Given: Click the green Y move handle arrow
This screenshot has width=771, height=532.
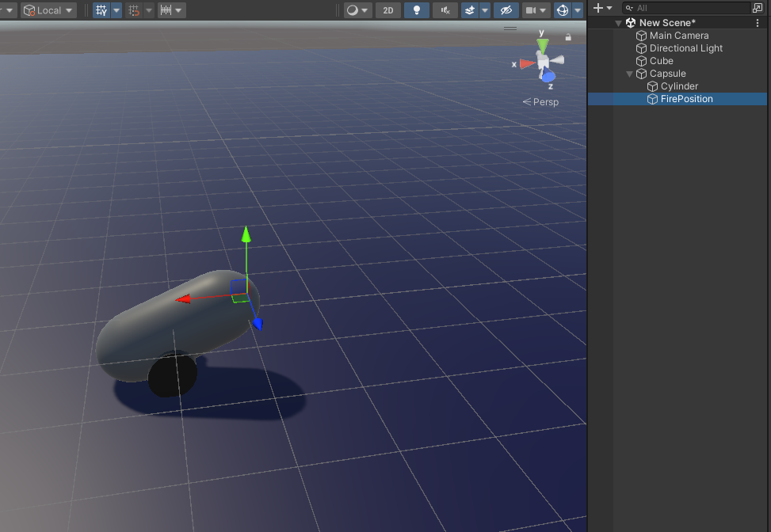Looking at the screenshot, I should pos(246,234).
